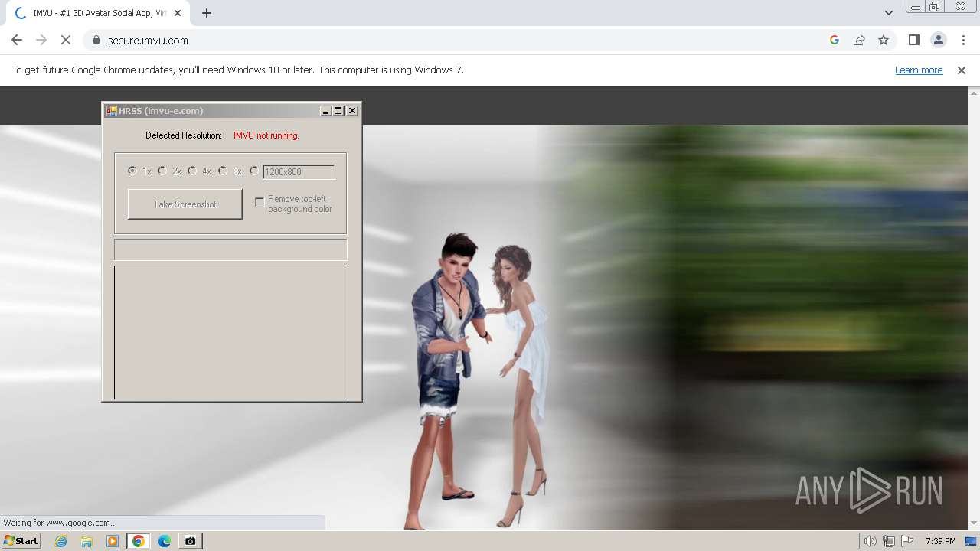
Task: Switch to Chrome in the taskbar
Action: coord(139,541)
